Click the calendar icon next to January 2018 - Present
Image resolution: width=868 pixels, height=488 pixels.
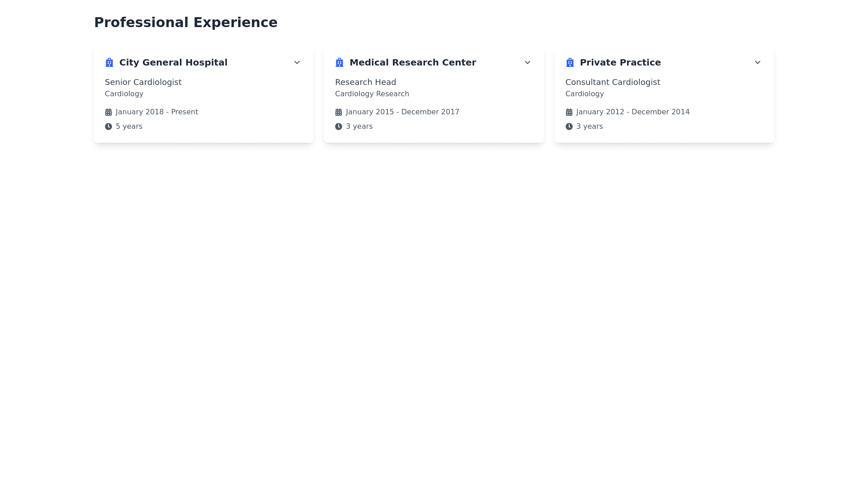coord(108,112)
